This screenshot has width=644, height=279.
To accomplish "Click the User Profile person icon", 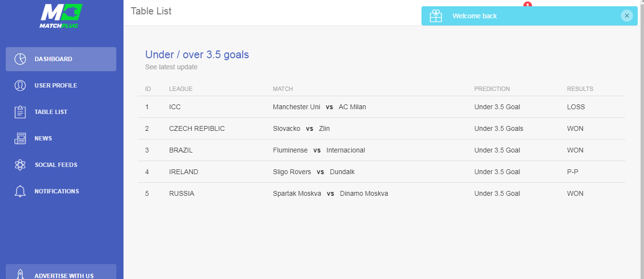I will pos(20,86).
